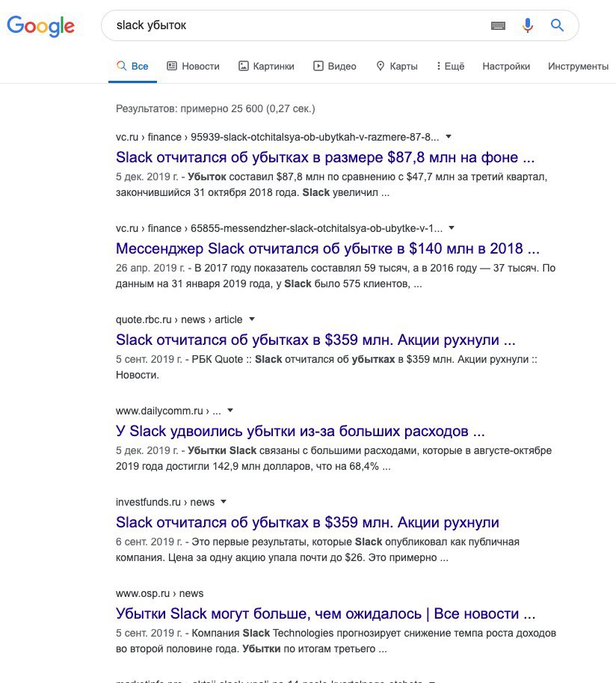The image size is (616, 683).
Task: Open the 'Карты' tab
Action: coord(397,67)
